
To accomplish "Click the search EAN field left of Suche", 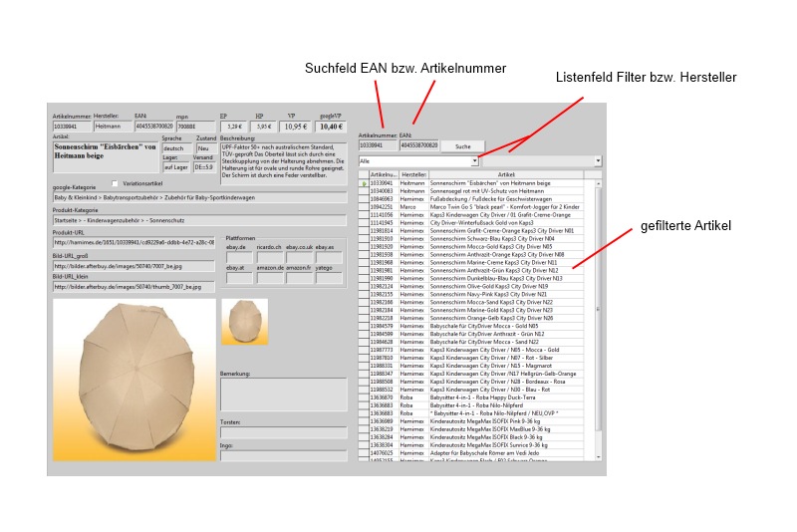I will coord(418,145).
